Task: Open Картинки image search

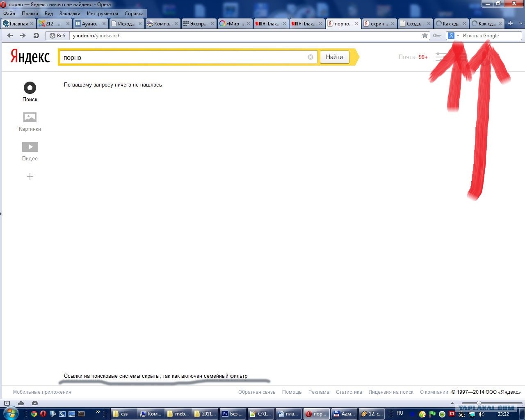Action: coord(30,122)
